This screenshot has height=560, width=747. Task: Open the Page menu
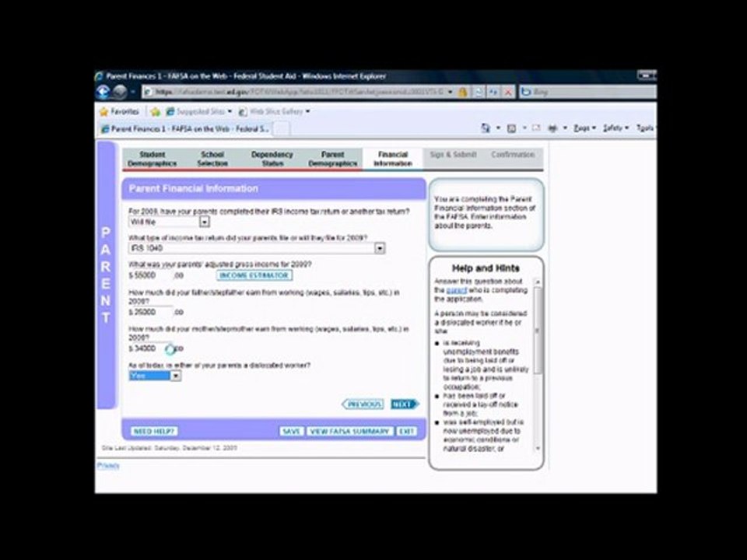tap(584, 128)
